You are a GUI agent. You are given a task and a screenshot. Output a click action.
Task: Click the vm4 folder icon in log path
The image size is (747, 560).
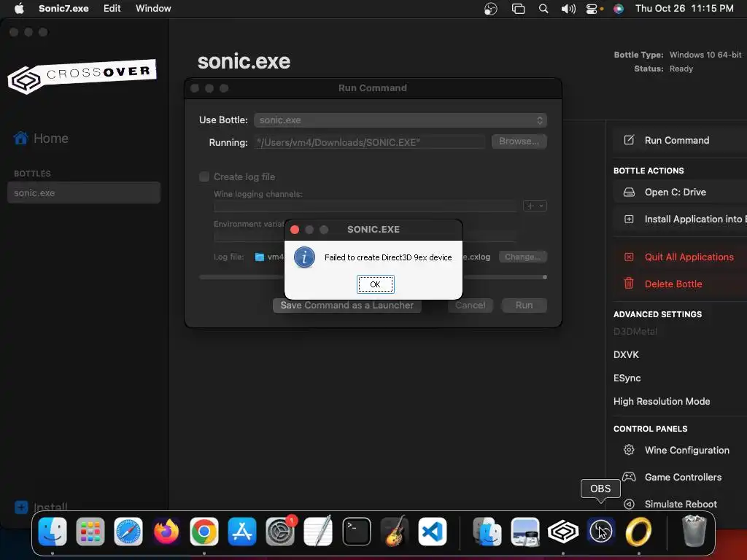[x=260, y=257]
